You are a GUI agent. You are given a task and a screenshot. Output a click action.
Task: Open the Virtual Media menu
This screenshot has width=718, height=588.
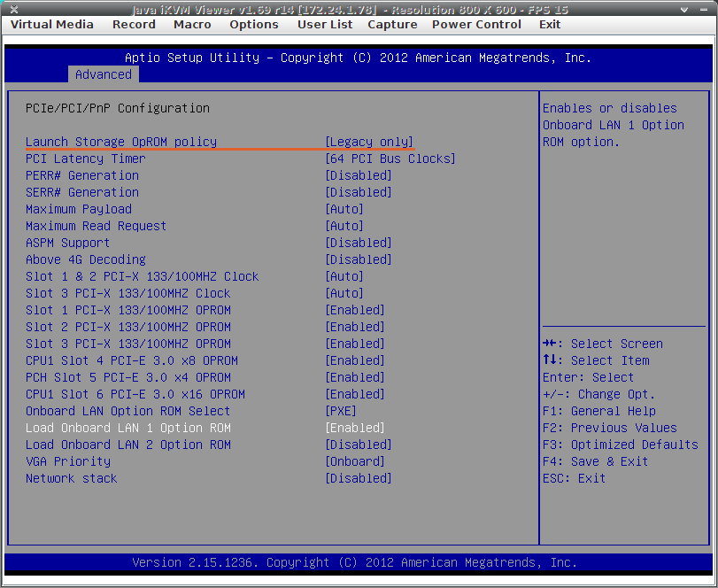pos(51,24)
